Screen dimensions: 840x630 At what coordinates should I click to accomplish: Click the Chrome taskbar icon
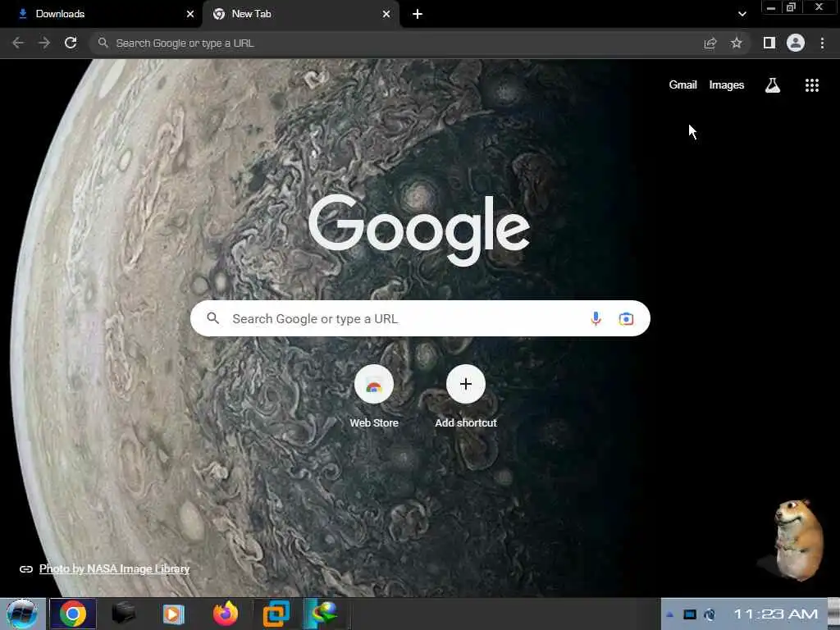click(x=73, y=614)
